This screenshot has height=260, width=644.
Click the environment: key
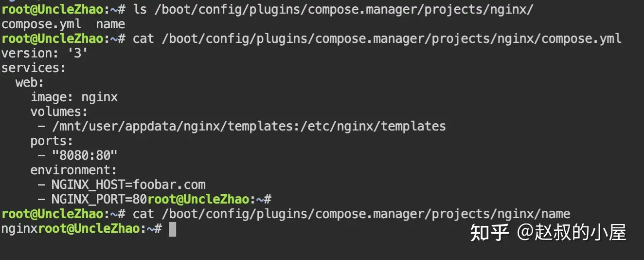click(73, 170)
